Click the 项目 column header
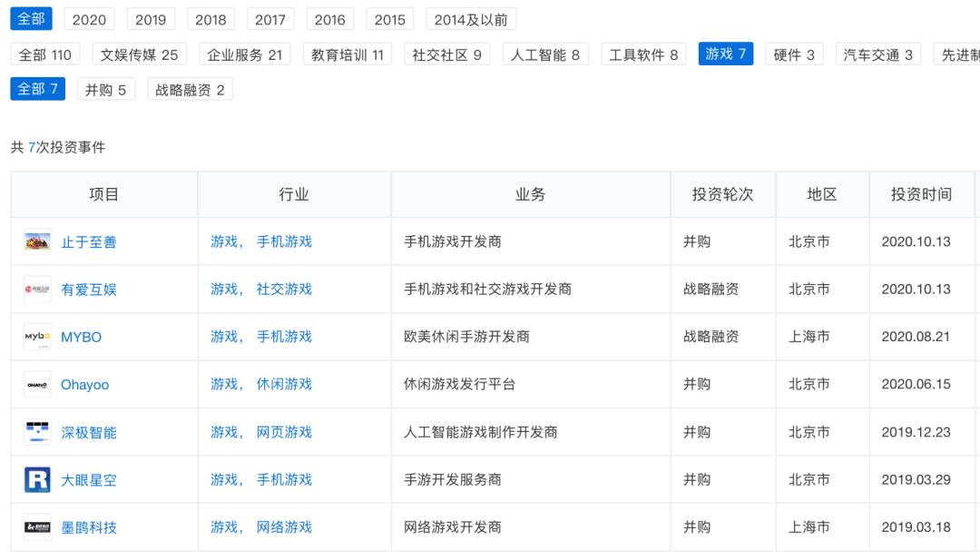980x560 pixels. point(103,194)
